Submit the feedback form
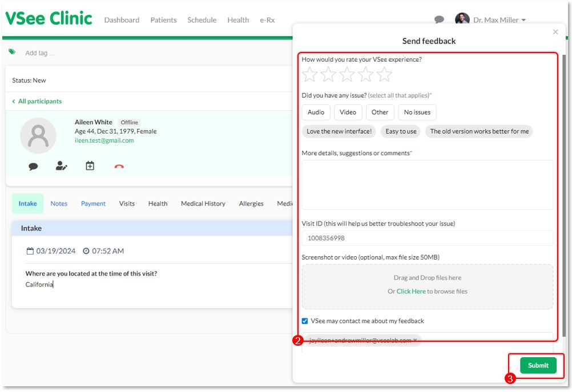 coord(538,365)
